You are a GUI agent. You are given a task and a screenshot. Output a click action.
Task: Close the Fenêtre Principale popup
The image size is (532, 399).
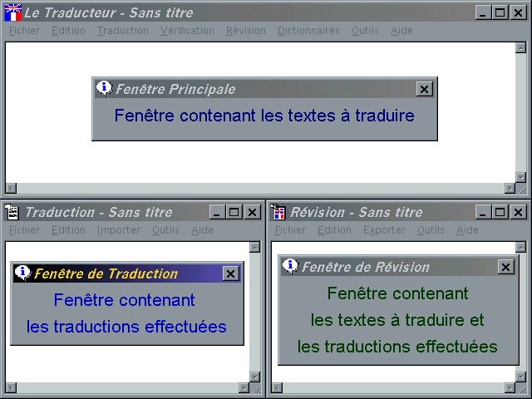tap(425, 89)
